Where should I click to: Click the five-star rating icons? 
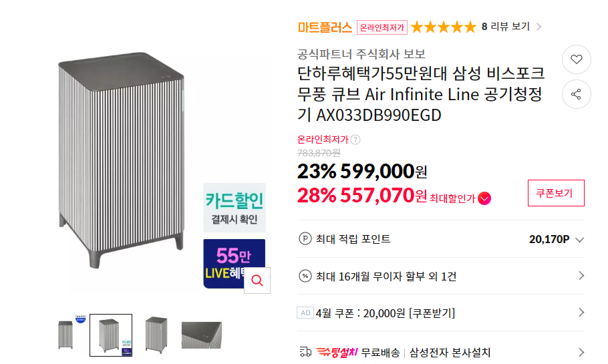[444, 27]
